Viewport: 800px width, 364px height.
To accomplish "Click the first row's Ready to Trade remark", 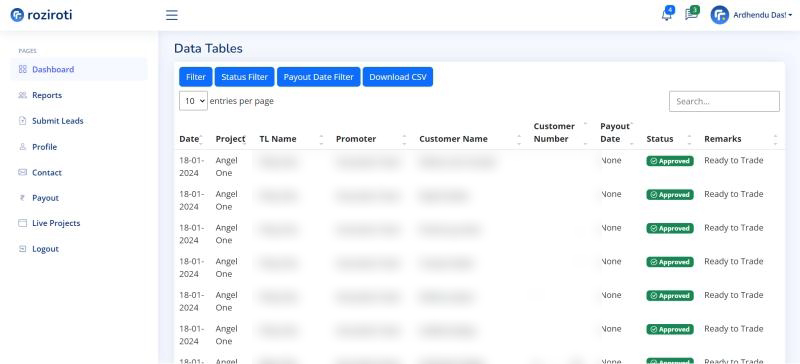I will coord(734,160).
